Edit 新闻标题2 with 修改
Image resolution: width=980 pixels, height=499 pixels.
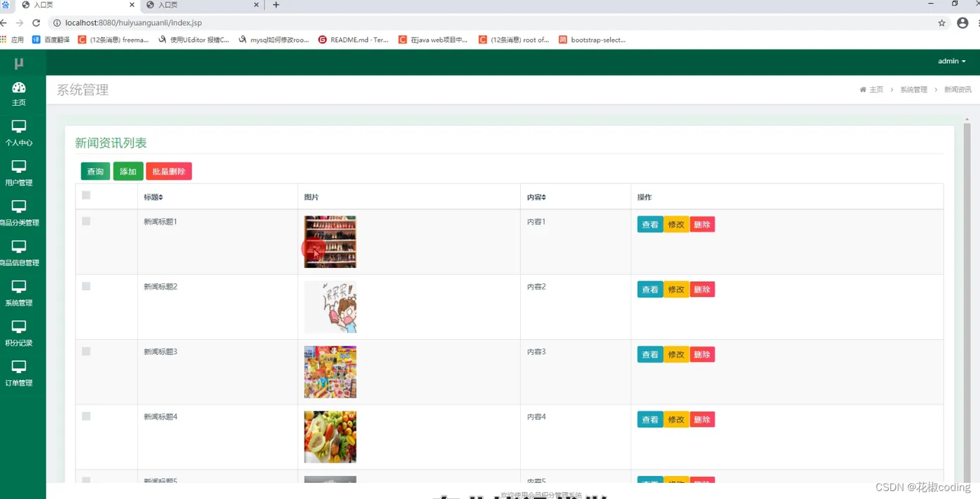coord(676,290)
